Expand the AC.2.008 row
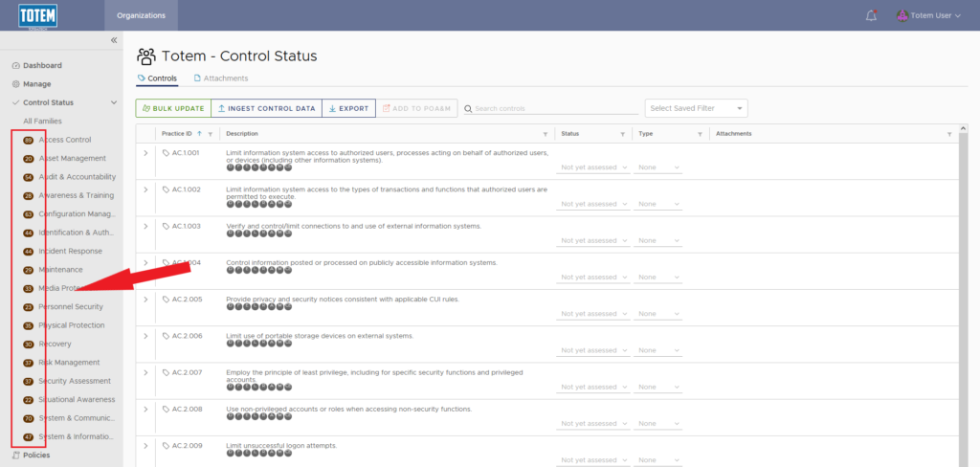 click(x=145, y=409)
